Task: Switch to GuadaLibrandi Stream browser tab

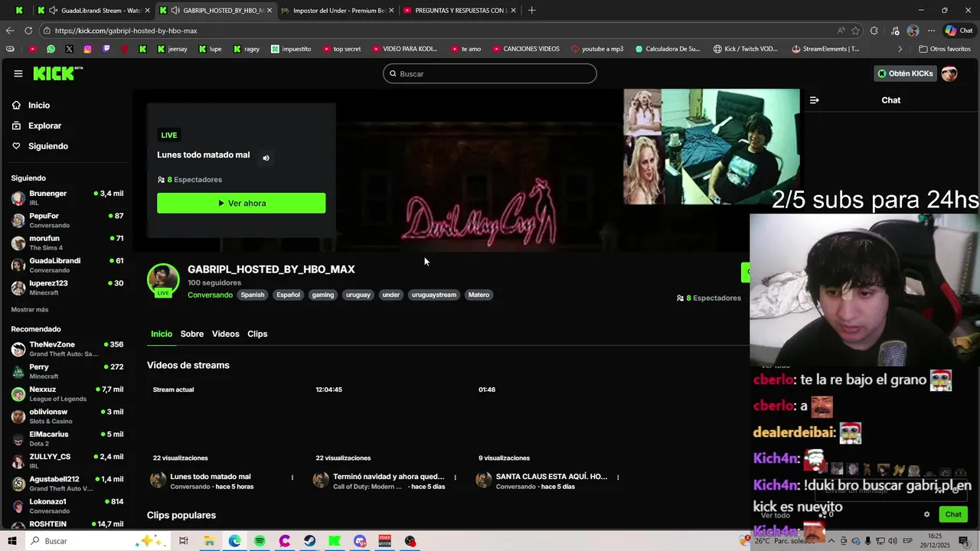Action: coord(93,11)
